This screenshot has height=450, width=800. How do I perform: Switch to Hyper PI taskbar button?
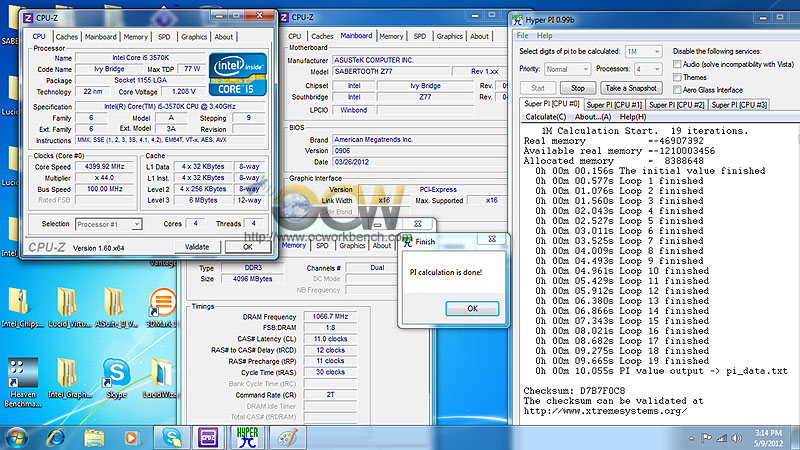tap(247, 438)
